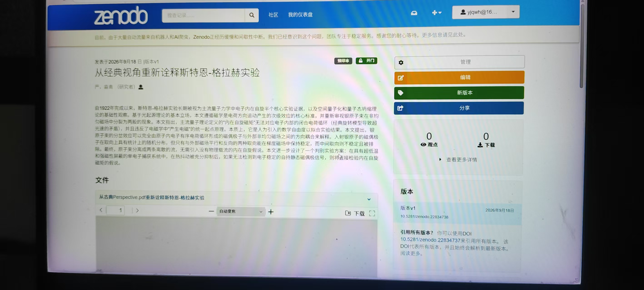Zoom in PDF with plus icon
This screenshot has height=290, width=644.
pos(271,212)
